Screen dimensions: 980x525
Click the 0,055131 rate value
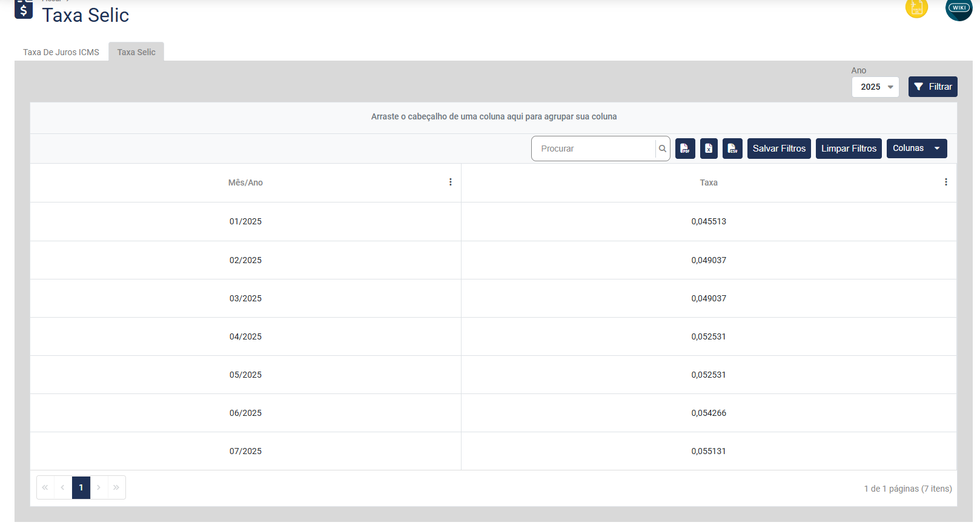(709, 451)
